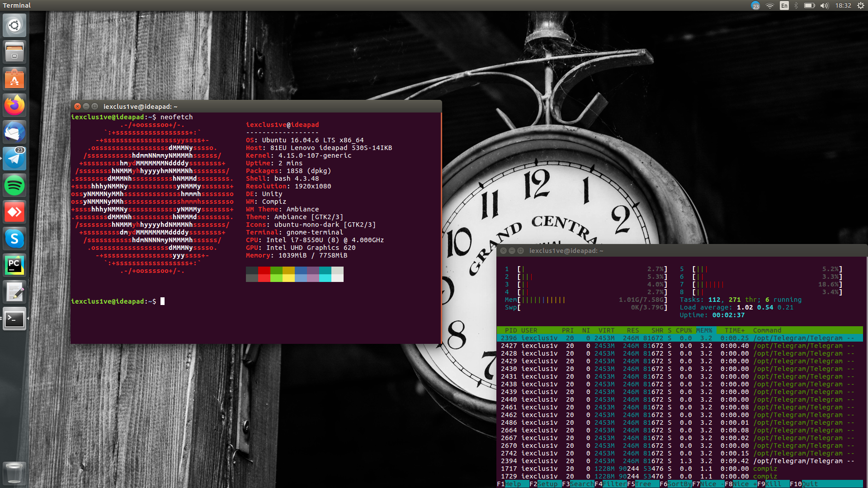Open the text editor launcher icon
The image size is (868, 488).
tap(14, 292)
